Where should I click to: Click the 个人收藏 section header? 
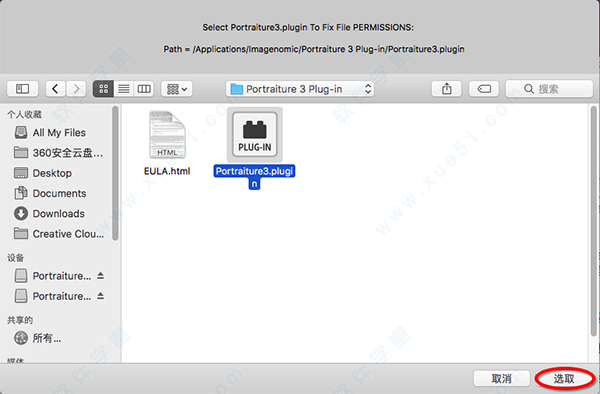[x=24, y=114]
